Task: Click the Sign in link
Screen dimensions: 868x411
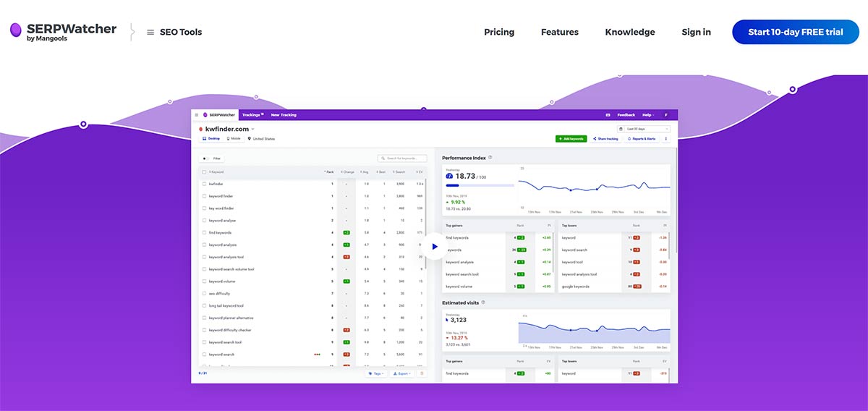Action: point(696,32)
